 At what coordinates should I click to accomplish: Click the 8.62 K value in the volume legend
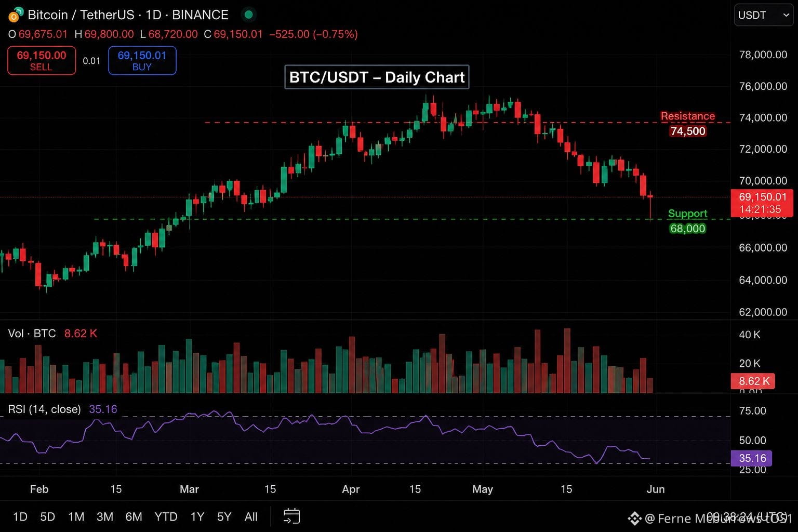coord(81,334)
